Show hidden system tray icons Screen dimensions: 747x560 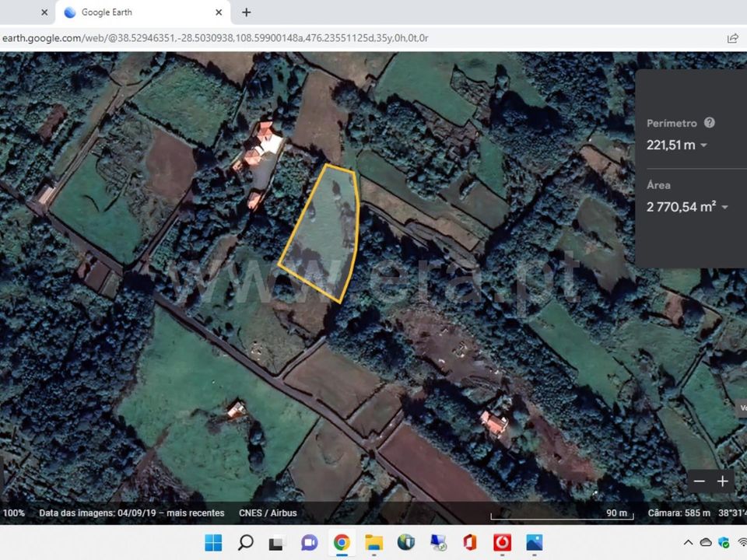click(x=688, y=542)
